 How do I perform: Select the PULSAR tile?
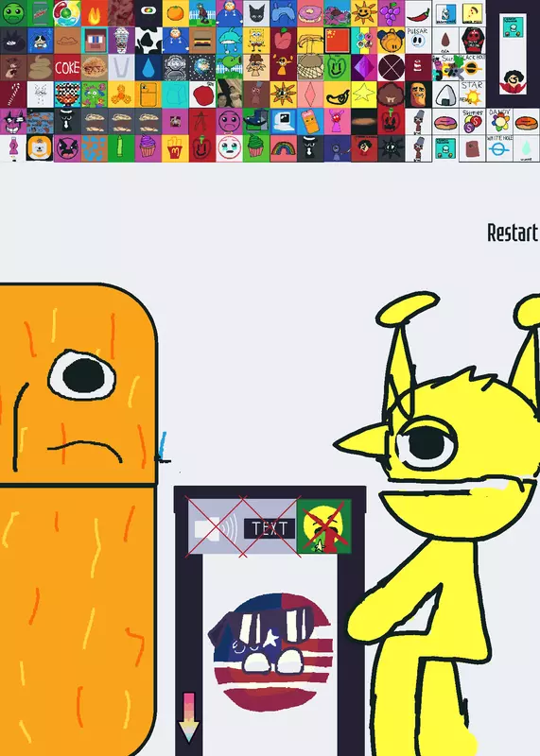[x=418, y=41]
